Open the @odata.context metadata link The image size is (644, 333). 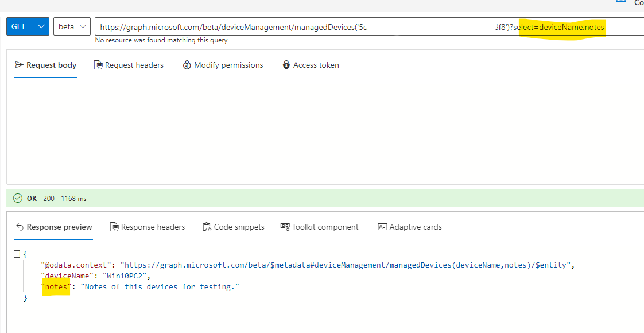[346, 265]
